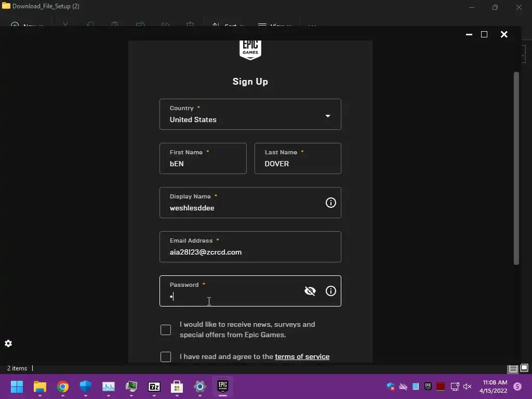This screenshot has height=399, width=532.
Task: Minimize the Epic Games launcher window
Action: (x=469, y=34)
